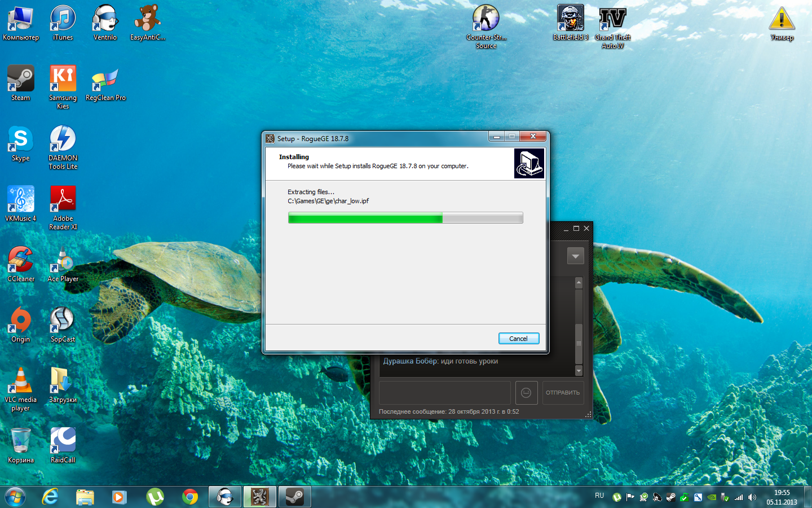This screenshot has height=508, width=812.
Task: Switch to RogueGE setup taskbar button
Action: click(x=260, y=497)
